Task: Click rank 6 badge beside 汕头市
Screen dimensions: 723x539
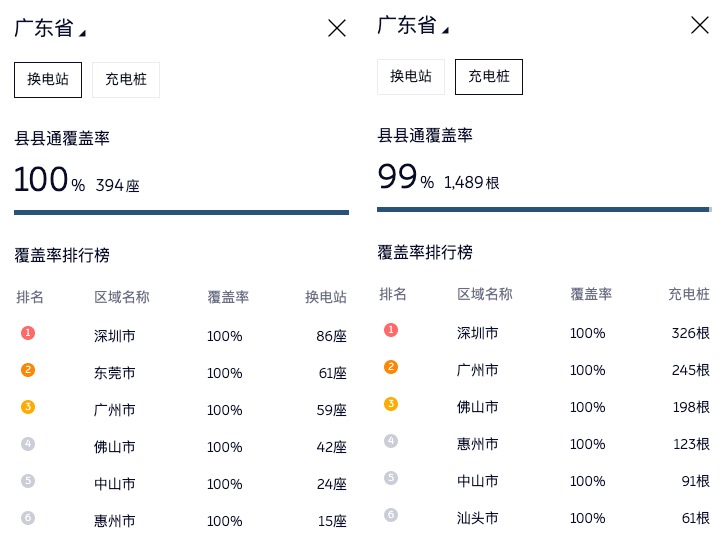Action: point(391,515)
